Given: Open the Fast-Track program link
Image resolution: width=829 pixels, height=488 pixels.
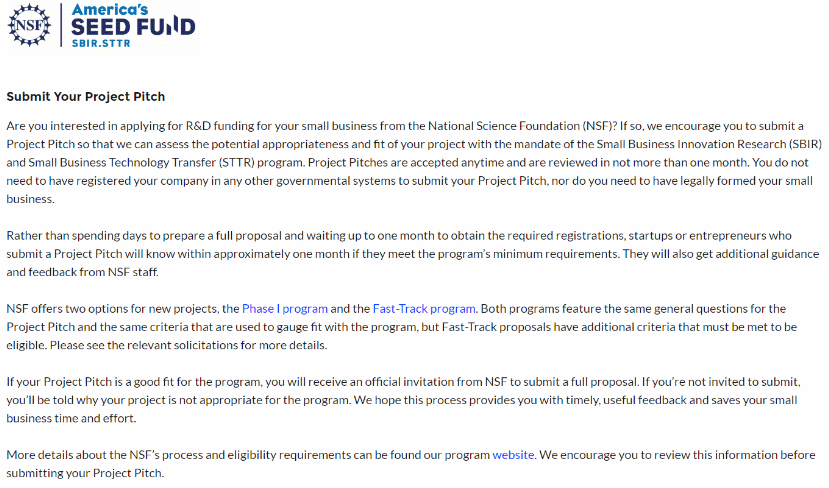Looking at the screenshot, I should [x=424, y=308].
